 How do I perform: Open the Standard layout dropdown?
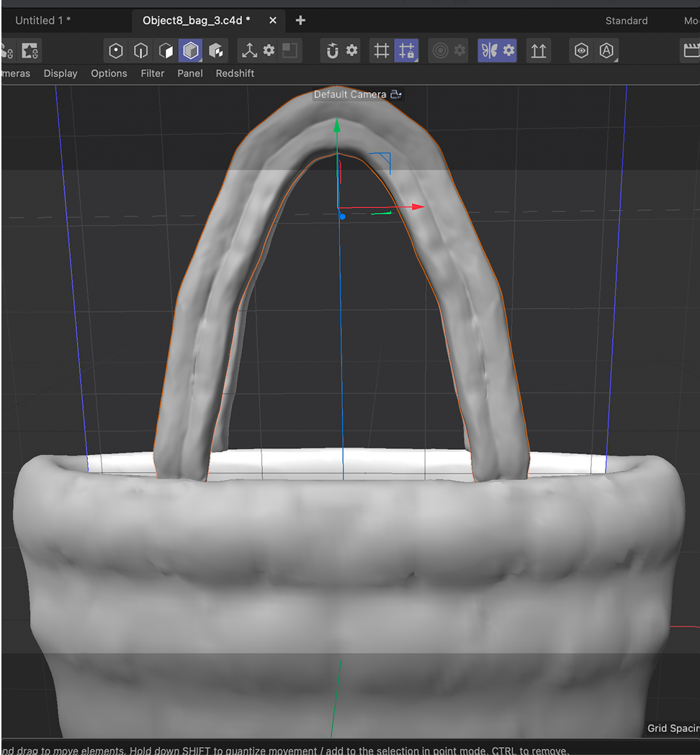coord(626,20)
